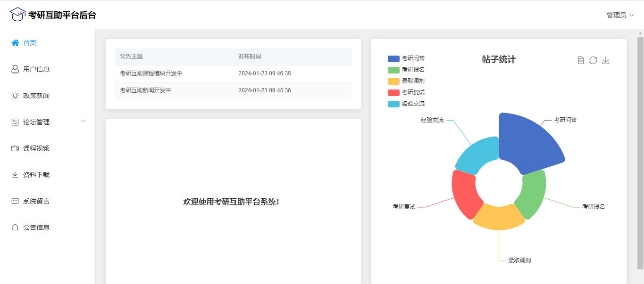This screenshot has height=284, width=644.
Task: Click 考研报名 pie slice label
Action: click(594, 206)
